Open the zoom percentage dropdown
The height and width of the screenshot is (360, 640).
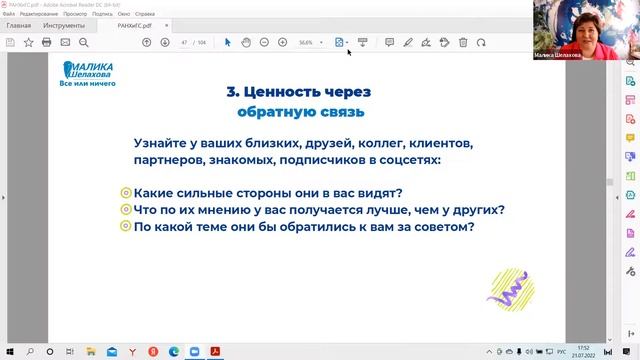321,42
